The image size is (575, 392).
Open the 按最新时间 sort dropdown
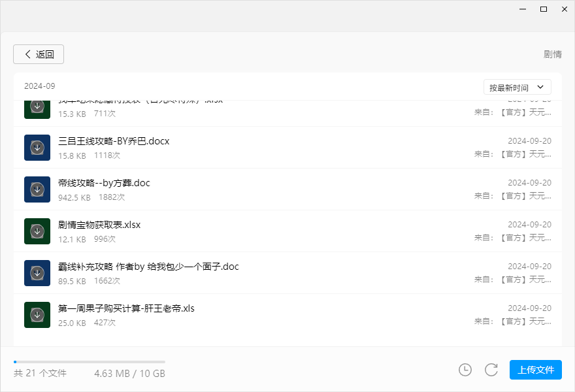(517, 86)
